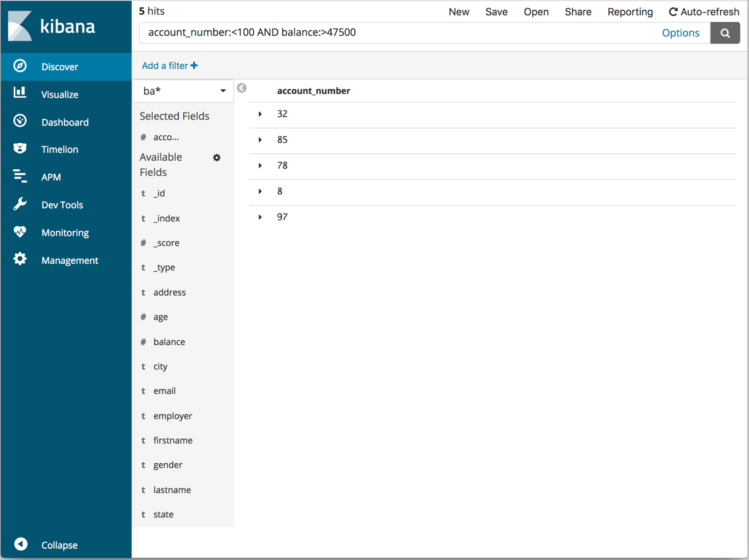The height and width of the screenshot is (560, 749).
Task: Open available fields settings gear
Action: coord(217,157)
